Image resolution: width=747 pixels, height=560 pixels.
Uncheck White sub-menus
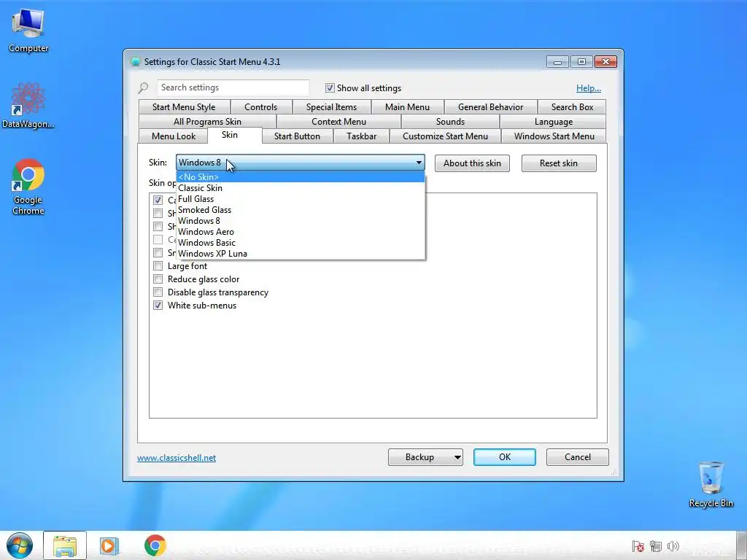pyautogui.click(x=158, y=306)
